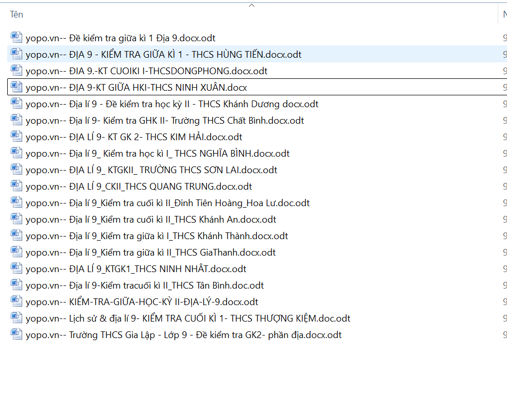The image size is (507, 420).
Task: Select the ĐỊA LÍ 9_CKII_THCS QUANG TRUNG file
Action: [139, 187]
